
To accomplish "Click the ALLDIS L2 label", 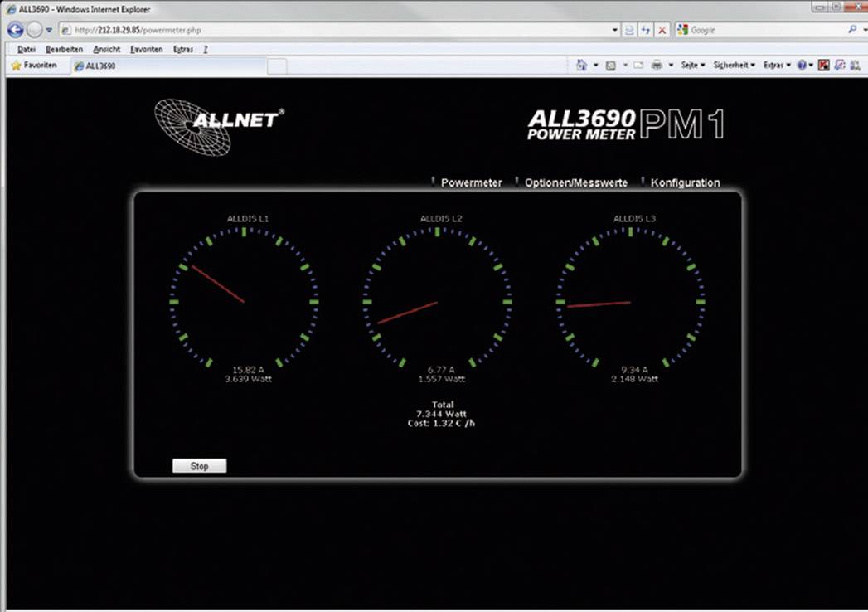I will [x=441, y=219].
